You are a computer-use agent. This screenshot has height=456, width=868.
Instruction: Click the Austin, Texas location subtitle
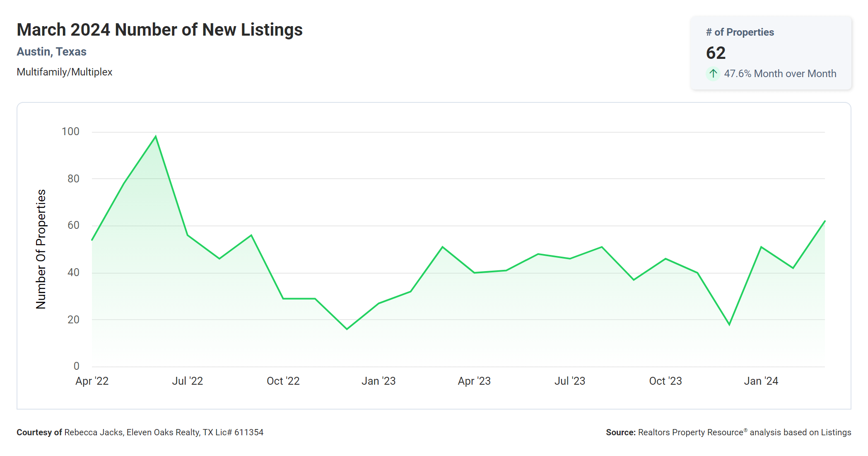coord(51,52)
